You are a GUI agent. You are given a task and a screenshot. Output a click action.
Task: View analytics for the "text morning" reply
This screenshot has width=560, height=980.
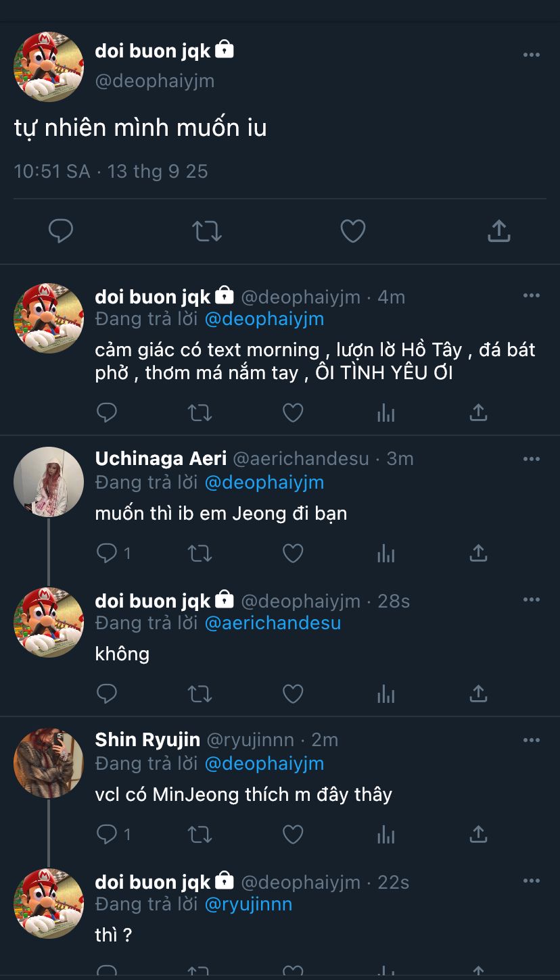tap(386, 412)
